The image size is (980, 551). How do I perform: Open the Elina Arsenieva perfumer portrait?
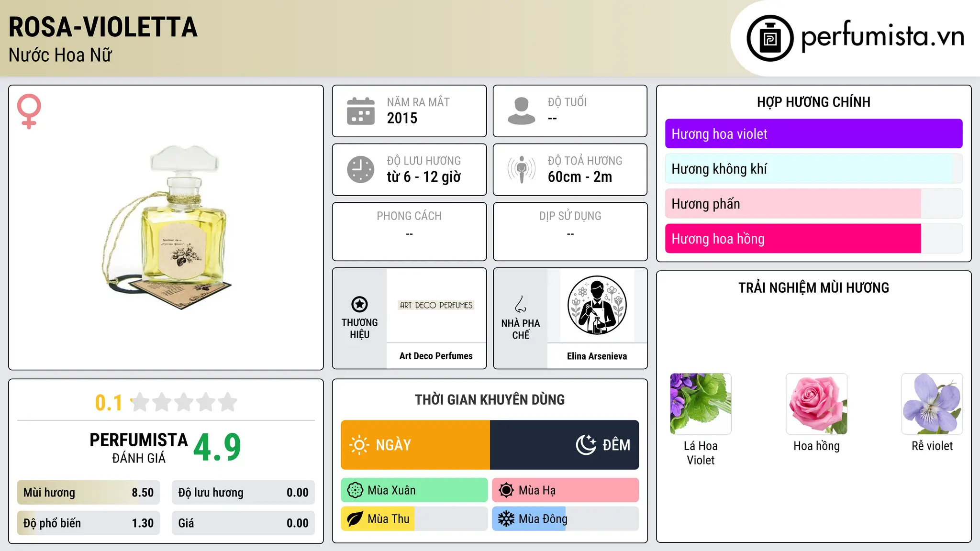coord(597,305)
